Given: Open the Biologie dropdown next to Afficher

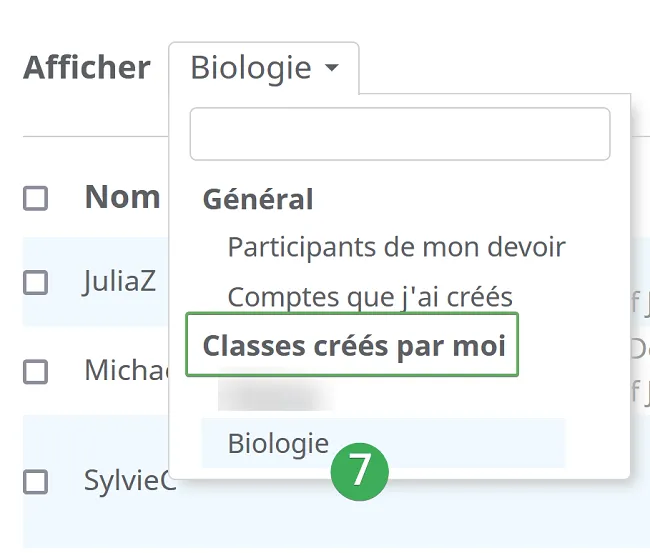Looking at the screenshot, I should tap(264, 68).
